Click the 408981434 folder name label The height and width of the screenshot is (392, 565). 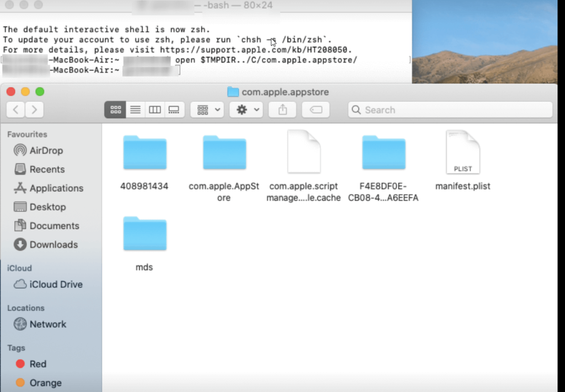coord(144,186)
